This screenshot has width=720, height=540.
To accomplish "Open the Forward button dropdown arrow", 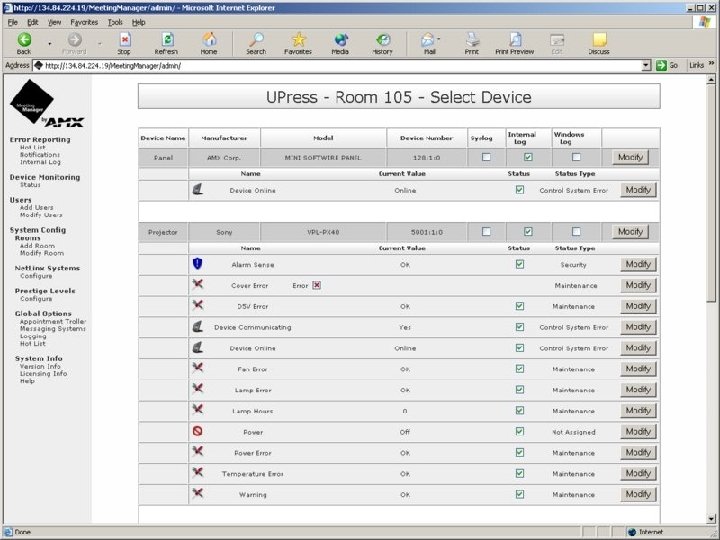I will [100, 44].
